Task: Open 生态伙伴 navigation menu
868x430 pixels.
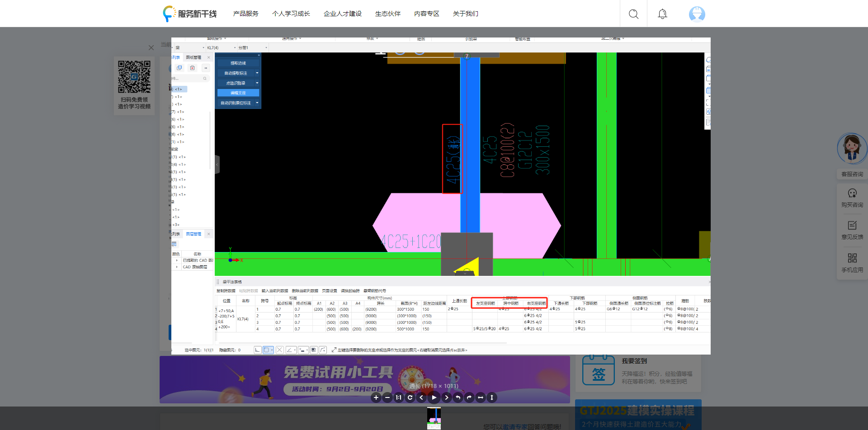Action: point(387,14)
